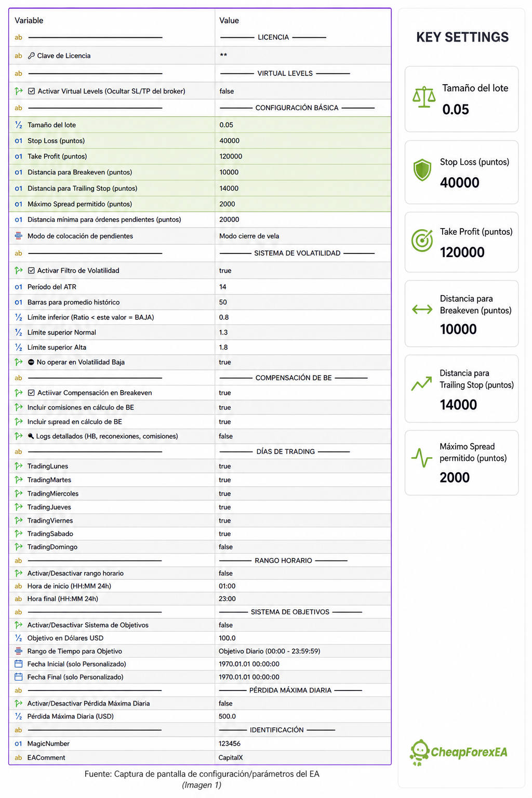Toggle Activar Virtual Levels checkbox
532x798 pixels.
32,91
